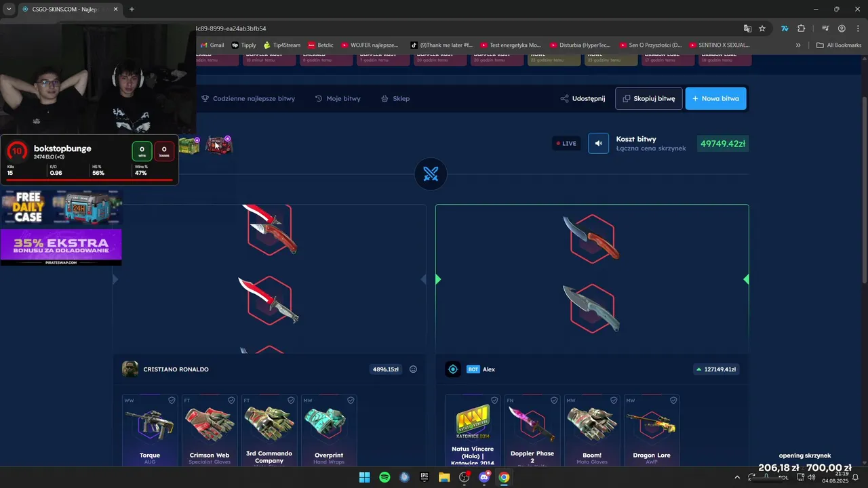Mute the battle sound speaker icon
This screenshot has height=488, width=868.
pos(598,143)
